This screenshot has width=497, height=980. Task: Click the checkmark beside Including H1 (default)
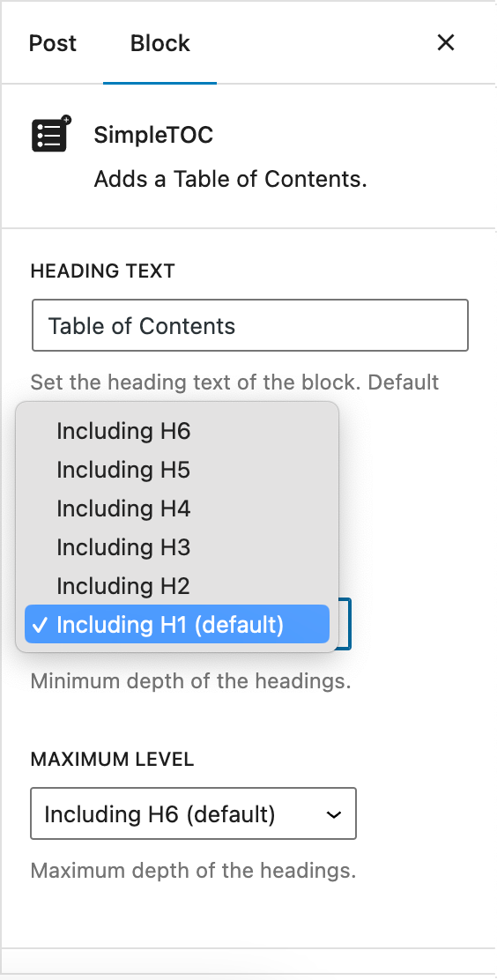pyautogui.click(x=40, y=624)
